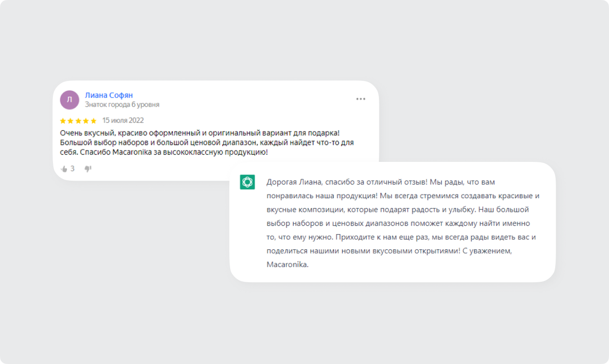Click the second yellow rating star
This screenshot has height=364, width=609.
pyautogui.click(x=70, y=121)
